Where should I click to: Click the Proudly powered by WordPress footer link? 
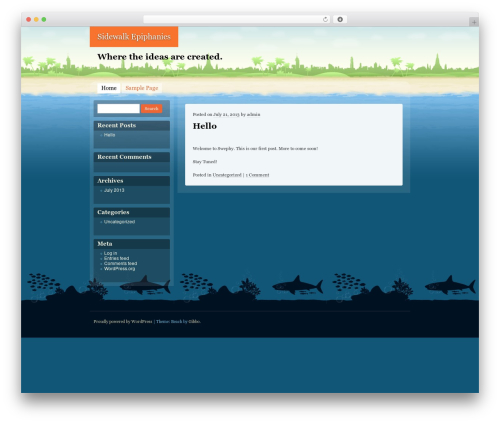click(x=123, y=322)
